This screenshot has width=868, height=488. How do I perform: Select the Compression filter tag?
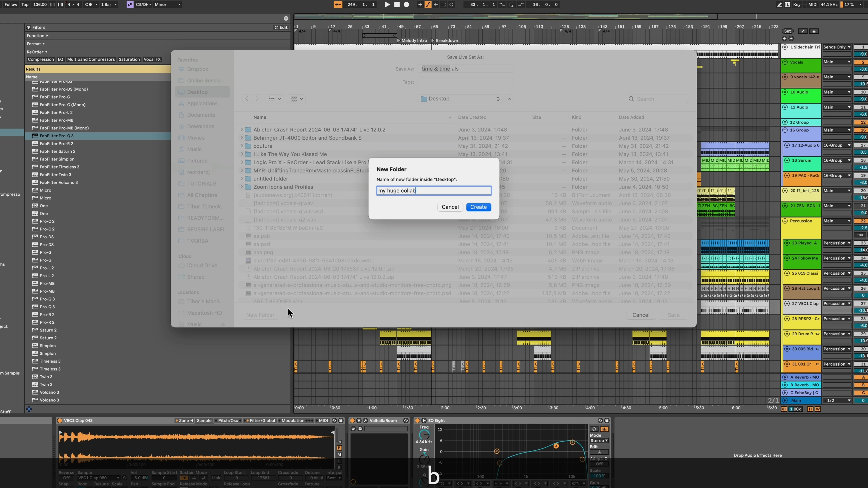[41, 59]
